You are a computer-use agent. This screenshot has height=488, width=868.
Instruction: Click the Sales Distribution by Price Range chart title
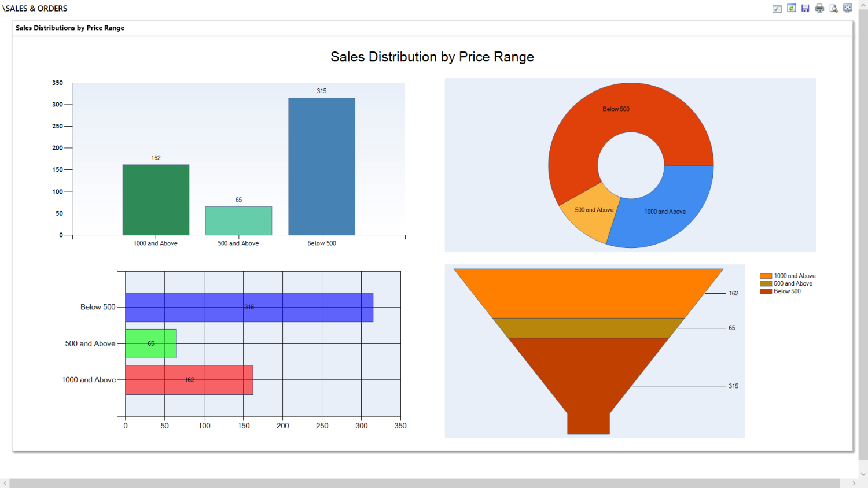pyautogui.click(x=432, y=57)
